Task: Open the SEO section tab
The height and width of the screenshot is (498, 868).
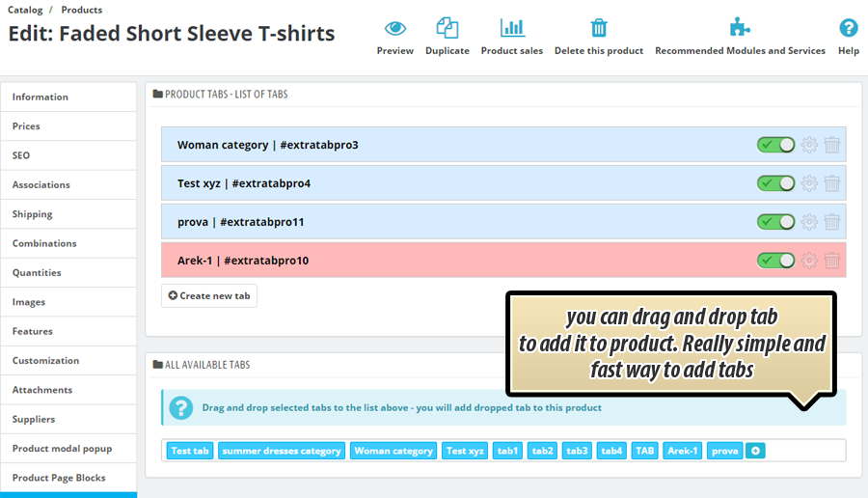Action: click(x=68, y=155)
